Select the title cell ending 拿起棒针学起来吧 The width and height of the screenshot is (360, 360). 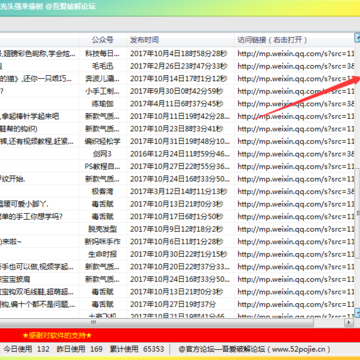(x=39, y=116)
